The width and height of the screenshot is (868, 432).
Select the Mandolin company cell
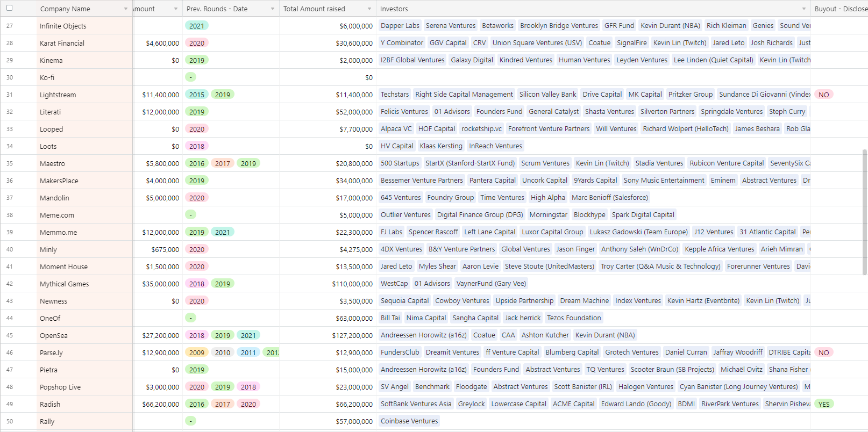(x=84, y=198)
